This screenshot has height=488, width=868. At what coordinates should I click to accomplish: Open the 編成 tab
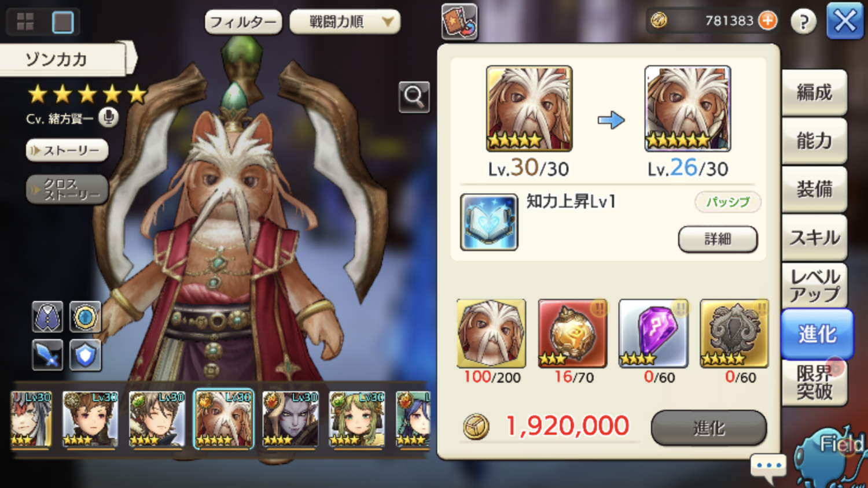point(814,93)
